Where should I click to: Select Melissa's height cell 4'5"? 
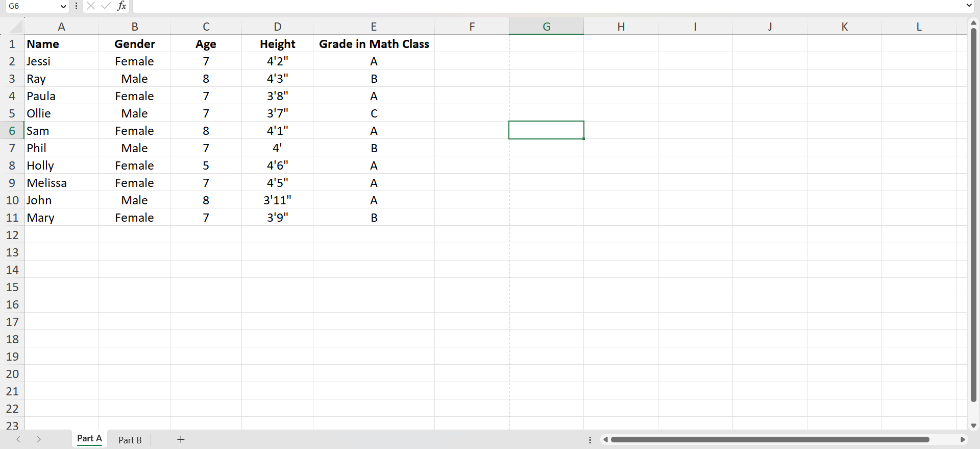pos(277,183)
